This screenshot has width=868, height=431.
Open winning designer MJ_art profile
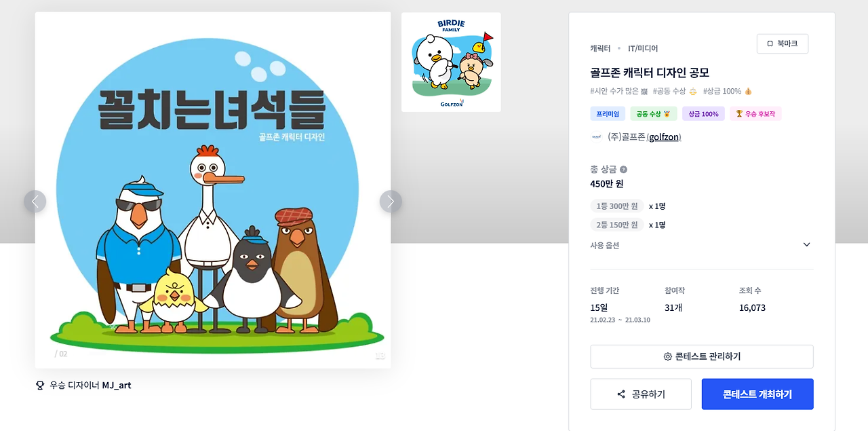point(117,385)
